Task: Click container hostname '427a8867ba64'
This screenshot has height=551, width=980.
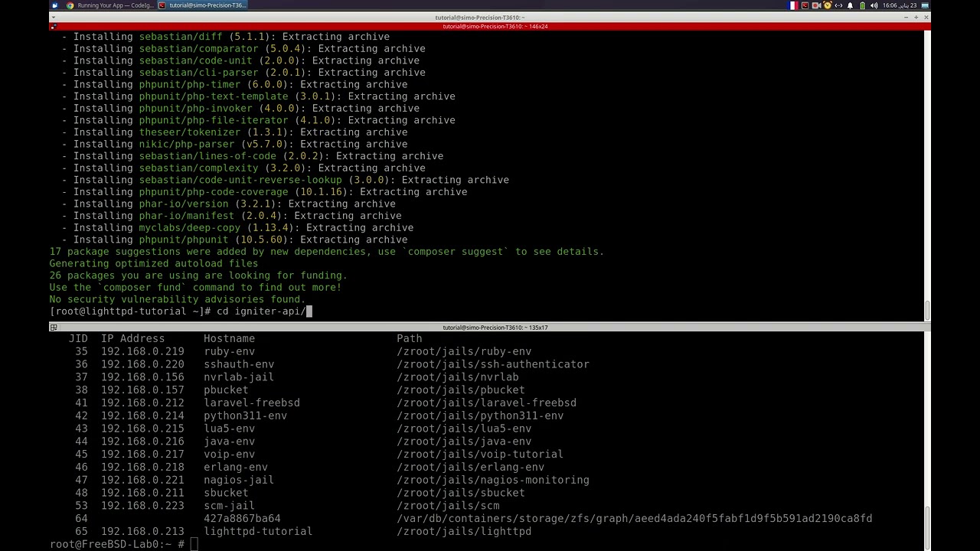Action: (x=242, y=518)
